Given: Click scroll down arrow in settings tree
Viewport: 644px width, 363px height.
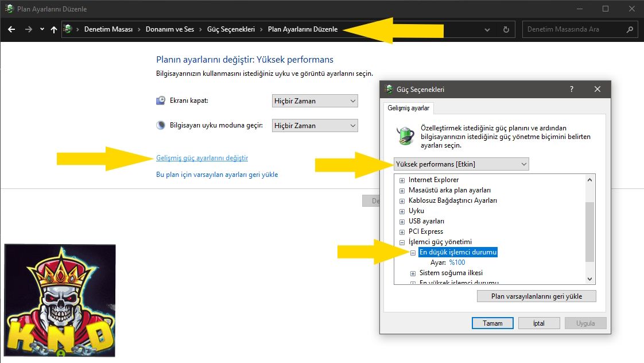Looking at the screenshot, I should tap(590, 279).
